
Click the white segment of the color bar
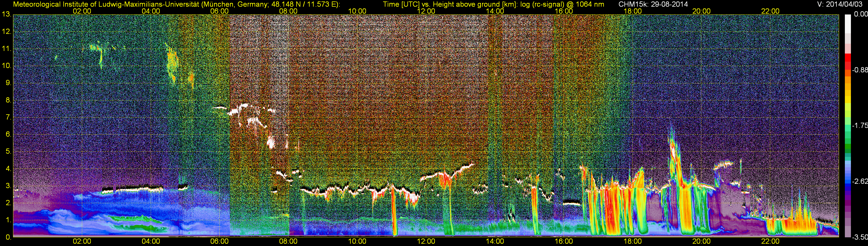coord(848,24)
